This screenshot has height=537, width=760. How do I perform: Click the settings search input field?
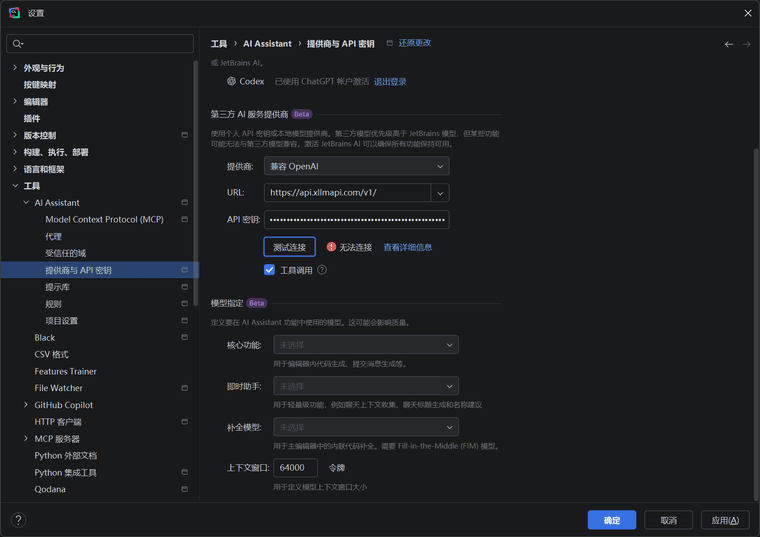tap(100, 44)
